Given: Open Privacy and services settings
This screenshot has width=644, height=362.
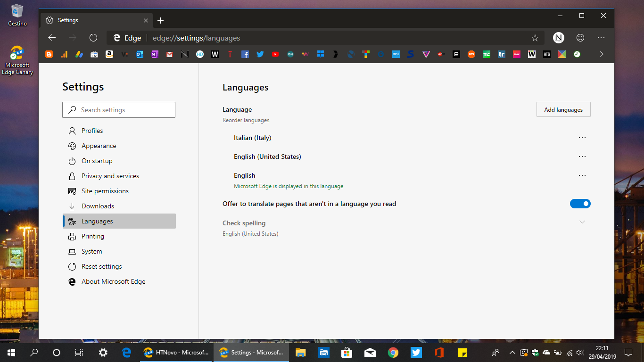Looking at the screenshot, I should [x=119, y=176].
